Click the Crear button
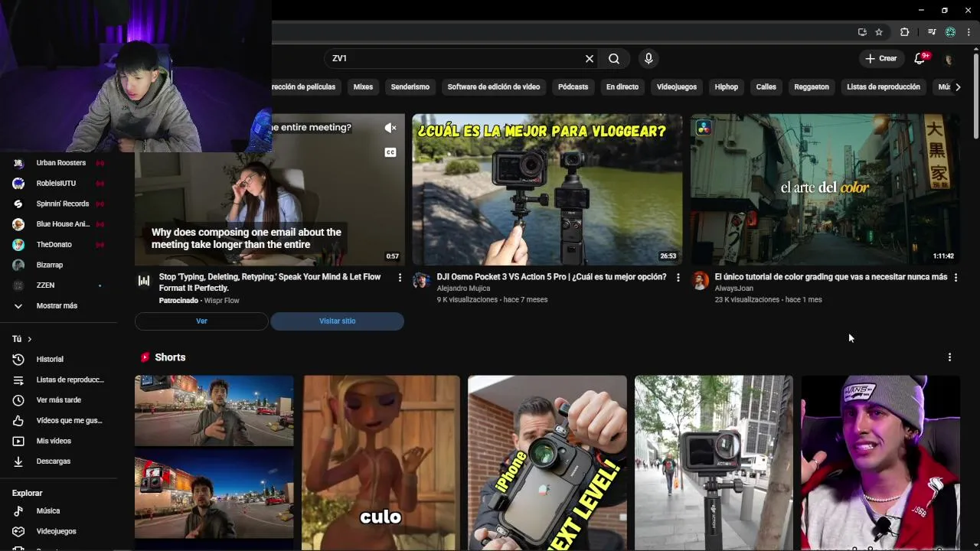The width and height of the screenshot is (980, 551). [880, 59]
